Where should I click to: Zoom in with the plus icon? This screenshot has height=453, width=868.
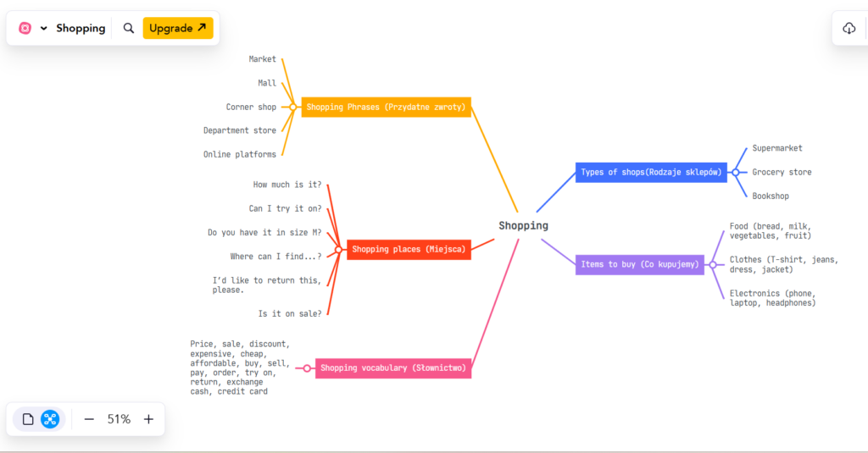pyautogui.click(x=148, y=419)
